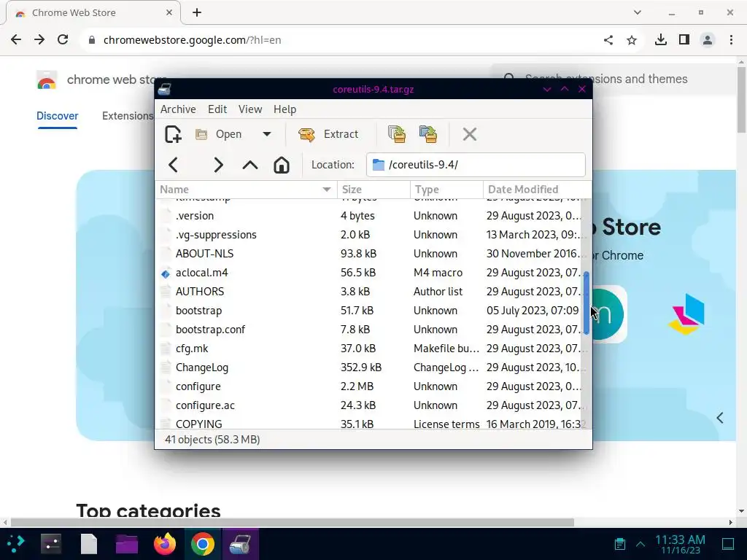Open Firefox from the taskbar
747x560 pixels.
coord(165,544)
